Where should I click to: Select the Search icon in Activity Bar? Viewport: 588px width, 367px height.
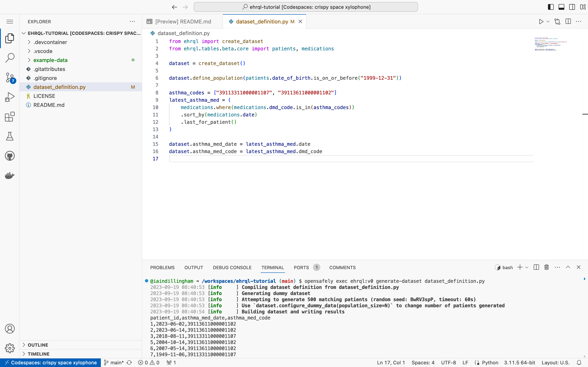10,58
